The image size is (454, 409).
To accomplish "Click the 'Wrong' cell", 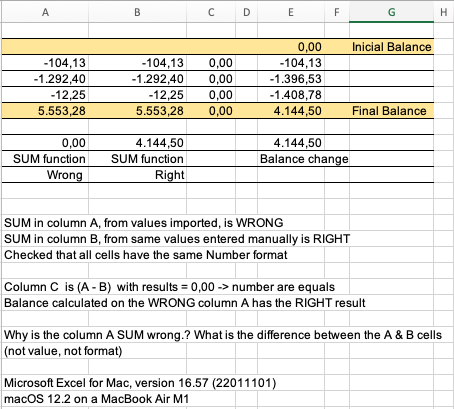I will tap(45, 175).
